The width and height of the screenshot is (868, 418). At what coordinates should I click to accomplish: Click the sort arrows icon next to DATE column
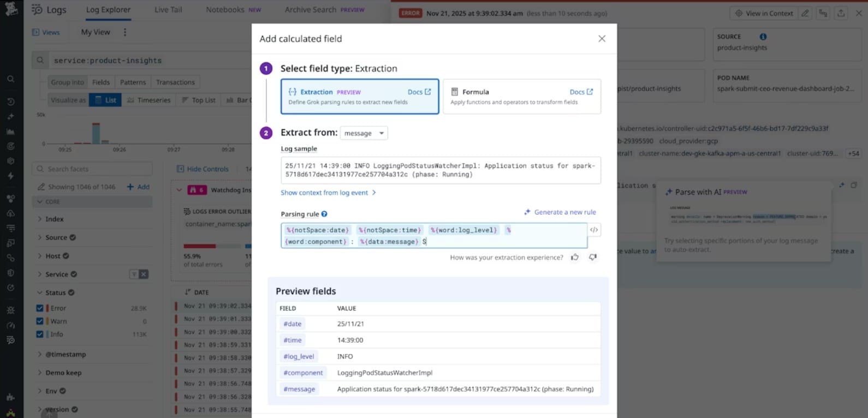[x=187, y=292]
